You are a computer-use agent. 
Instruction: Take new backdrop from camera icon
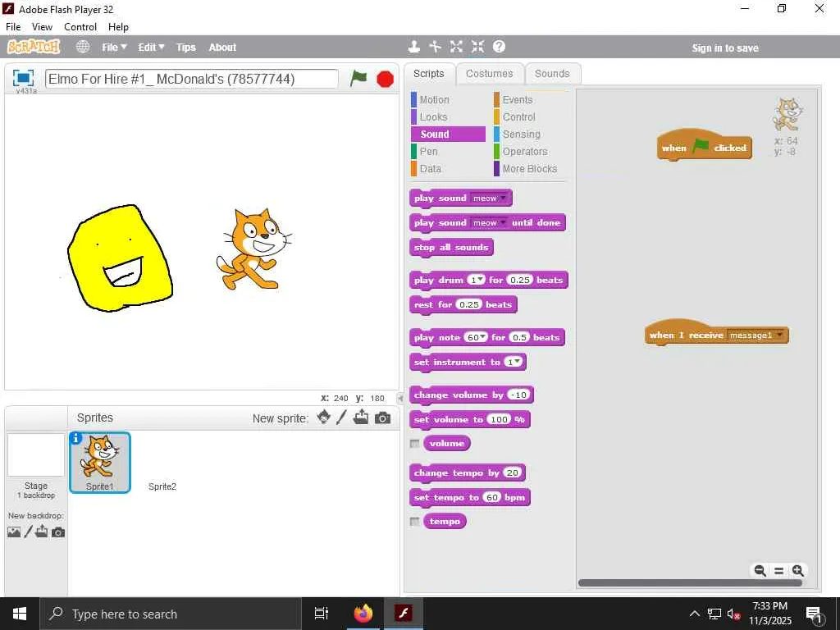(x=58, y=532)
